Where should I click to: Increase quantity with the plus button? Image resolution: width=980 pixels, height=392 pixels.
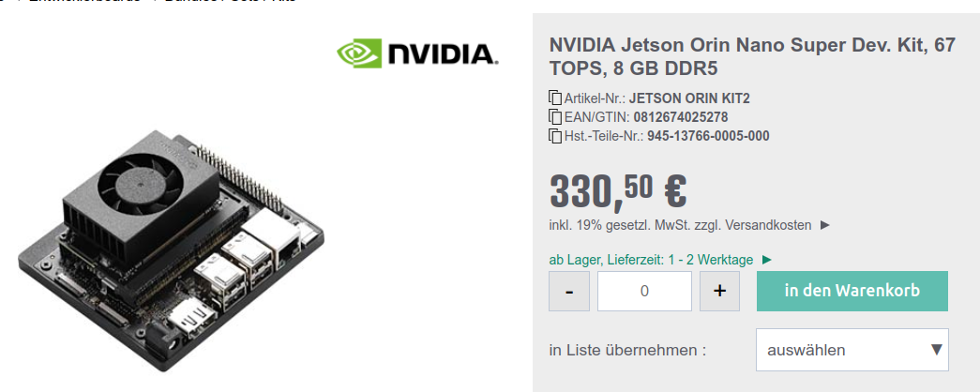pos(720,291)
